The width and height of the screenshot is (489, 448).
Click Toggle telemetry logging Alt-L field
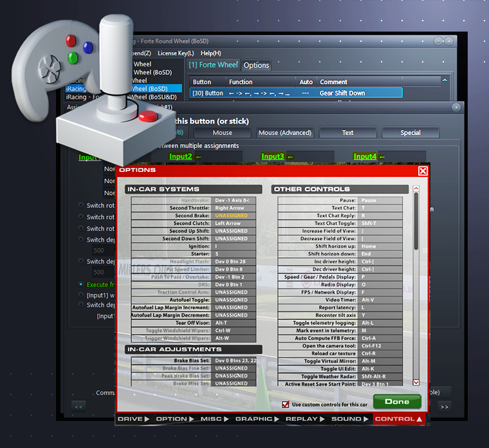(x=380, y=323)
